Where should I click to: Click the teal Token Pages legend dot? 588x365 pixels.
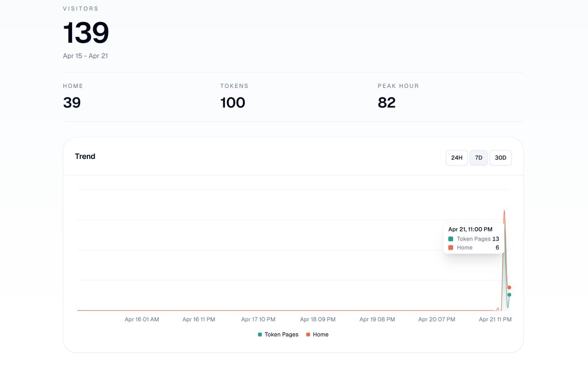pos(259,334)
